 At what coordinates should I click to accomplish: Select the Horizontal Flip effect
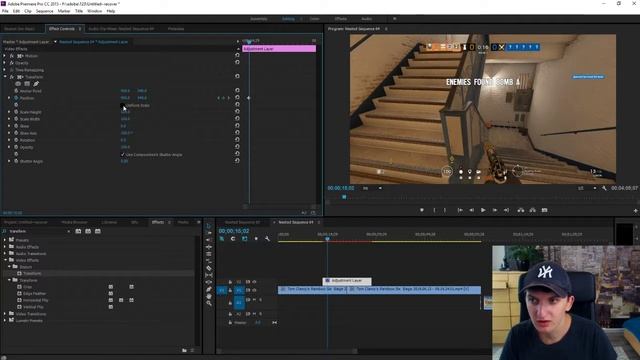click(36, 300)
